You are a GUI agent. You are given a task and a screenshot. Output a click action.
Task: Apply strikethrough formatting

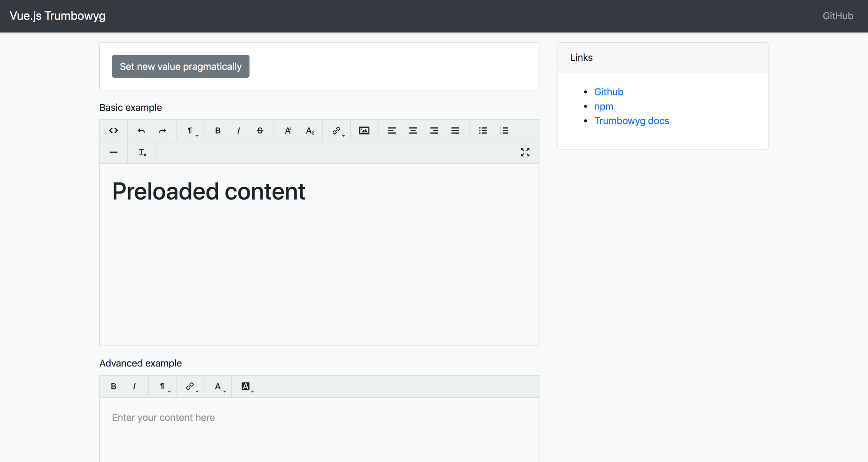point(260,130)
